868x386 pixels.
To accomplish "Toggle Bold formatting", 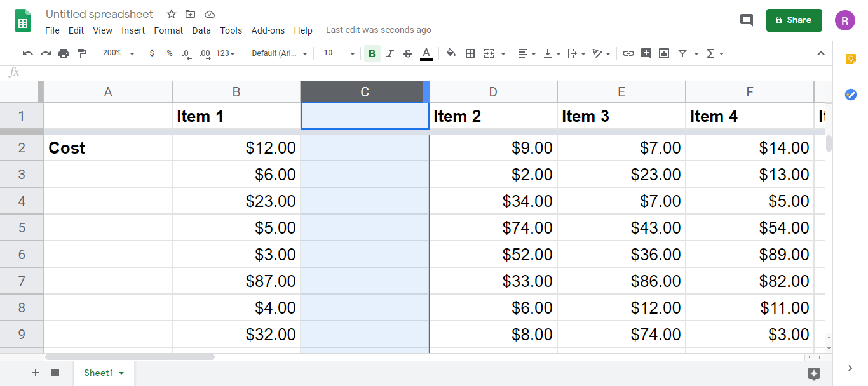I will point(372,53).
